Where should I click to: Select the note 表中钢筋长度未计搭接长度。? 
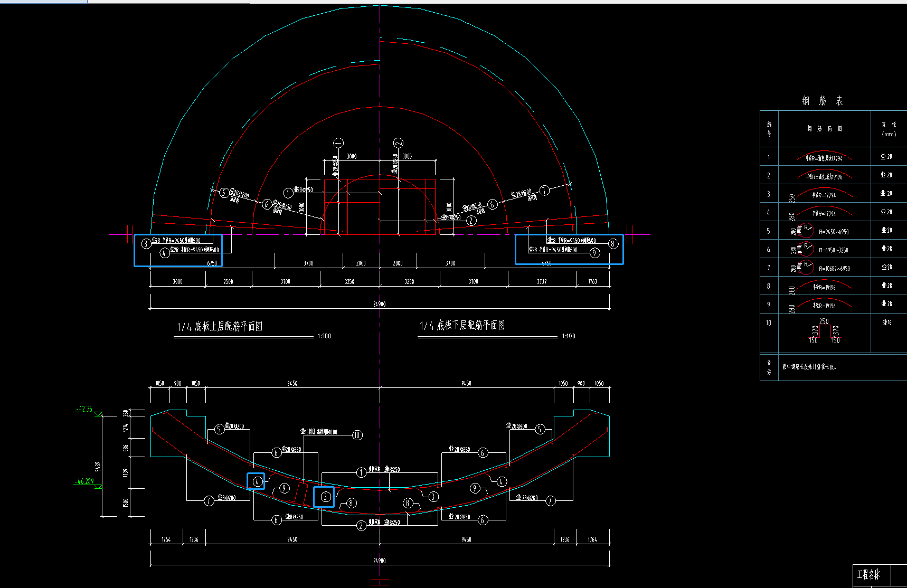click(x=809, y=367)
